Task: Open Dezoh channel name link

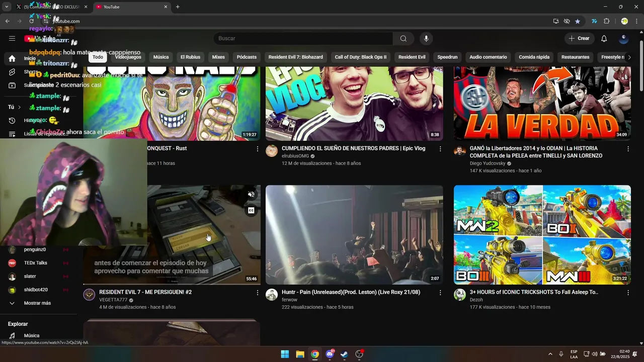Action: (x=476, y=300)
